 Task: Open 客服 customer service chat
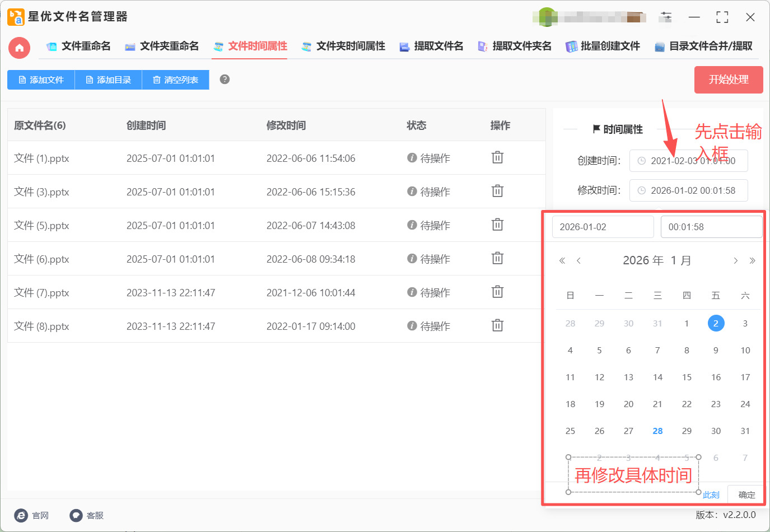(87, 515)
